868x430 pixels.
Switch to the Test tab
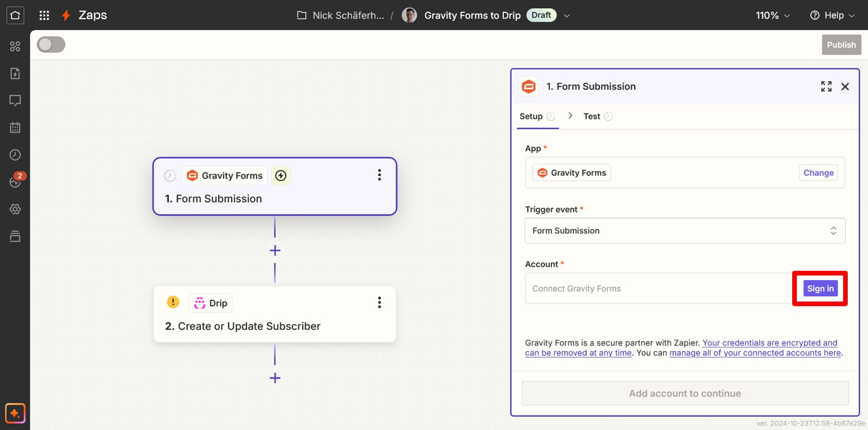598,116
